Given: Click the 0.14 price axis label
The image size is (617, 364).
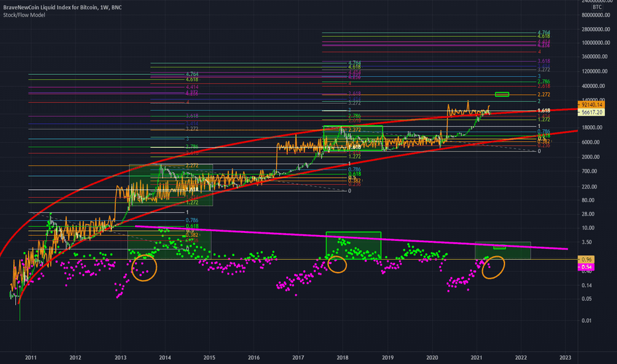Looking at the screenshot, I should click(587, 285).
